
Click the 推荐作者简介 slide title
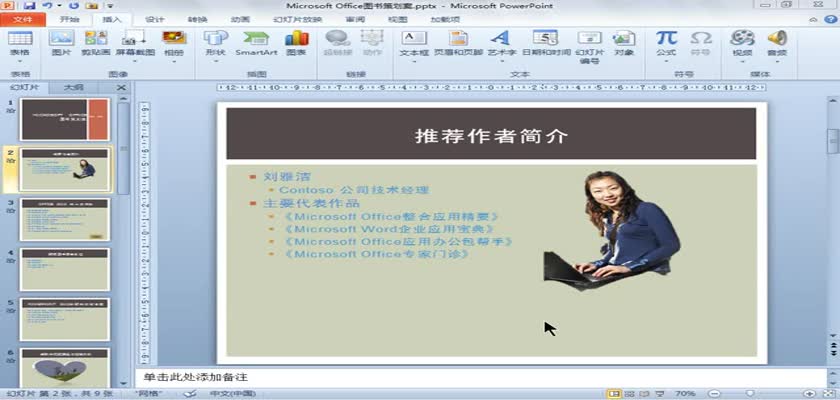[x=491, y=136]
